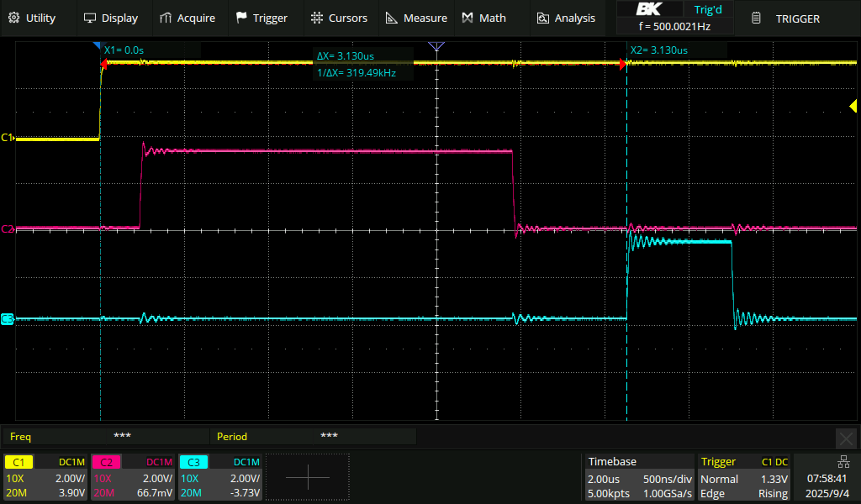This screenshot has width=861, height=504.
Task: Click the Acquire waveform icon
Action: [x=166, y=18]
